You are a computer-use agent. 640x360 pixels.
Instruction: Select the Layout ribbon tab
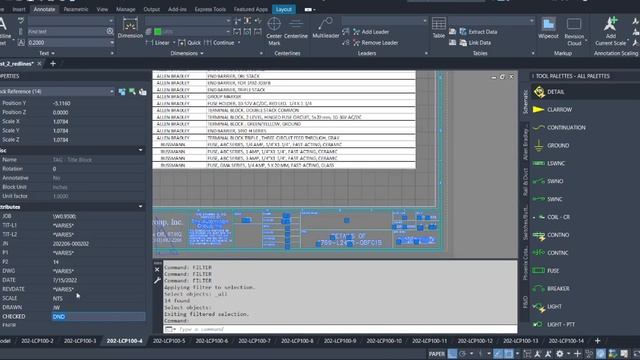coord(284,9)
